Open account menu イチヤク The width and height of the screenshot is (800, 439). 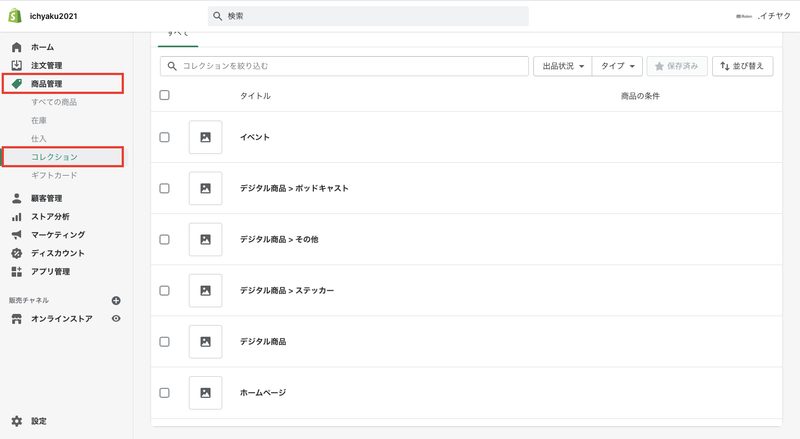[x=763, y=16]
